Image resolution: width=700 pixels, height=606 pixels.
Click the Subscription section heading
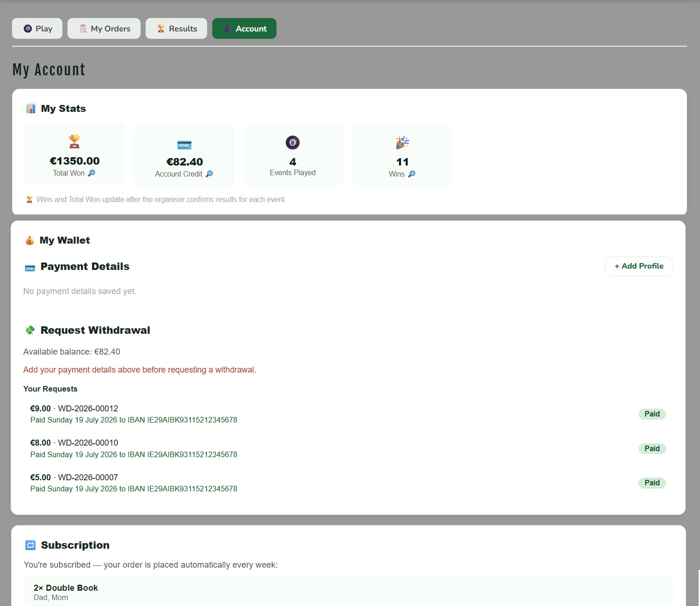pos(75,545)
